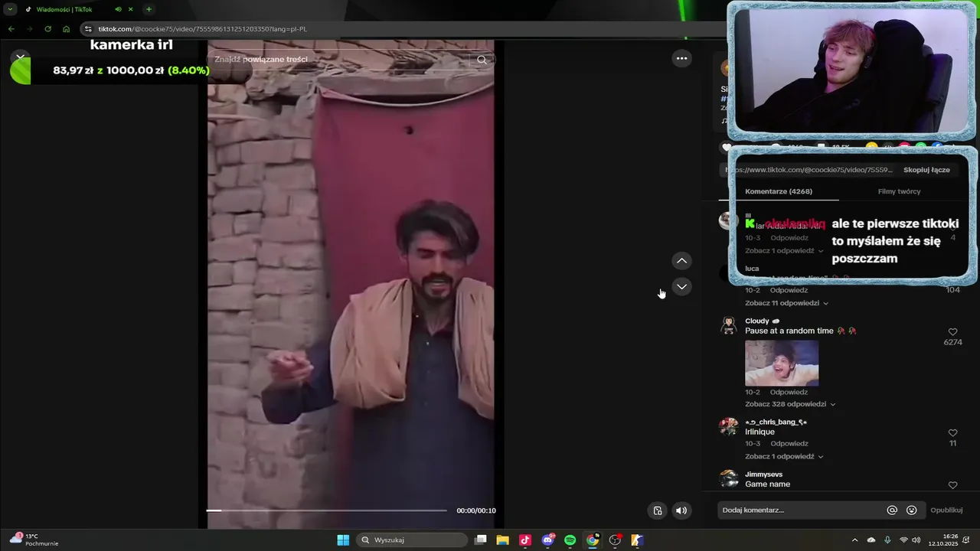Click the taskbar 'Wyszukaj' search box
980x551 pixels.
(x=413, y=540)
